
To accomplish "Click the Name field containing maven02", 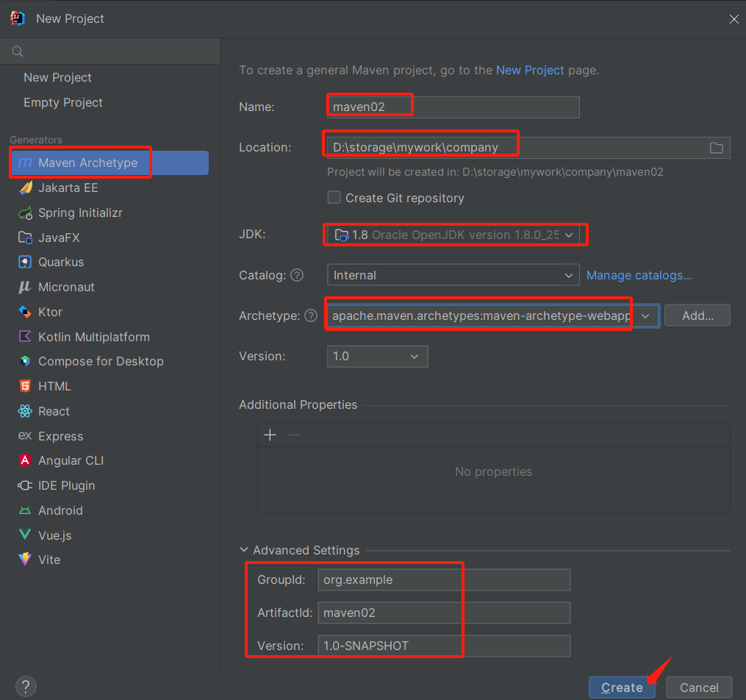I will click(453, 107).
